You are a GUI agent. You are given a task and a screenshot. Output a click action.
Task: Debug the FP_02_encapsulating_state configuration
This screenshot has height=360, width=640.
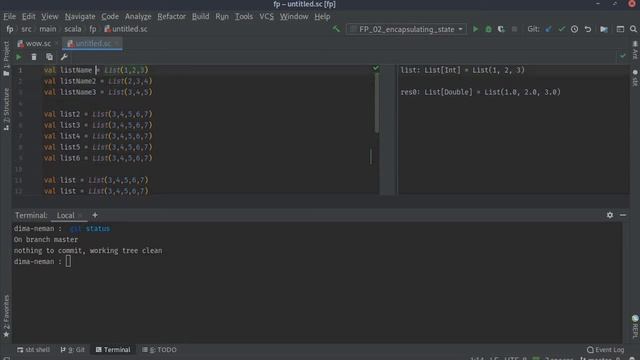[x=488, y=29]
